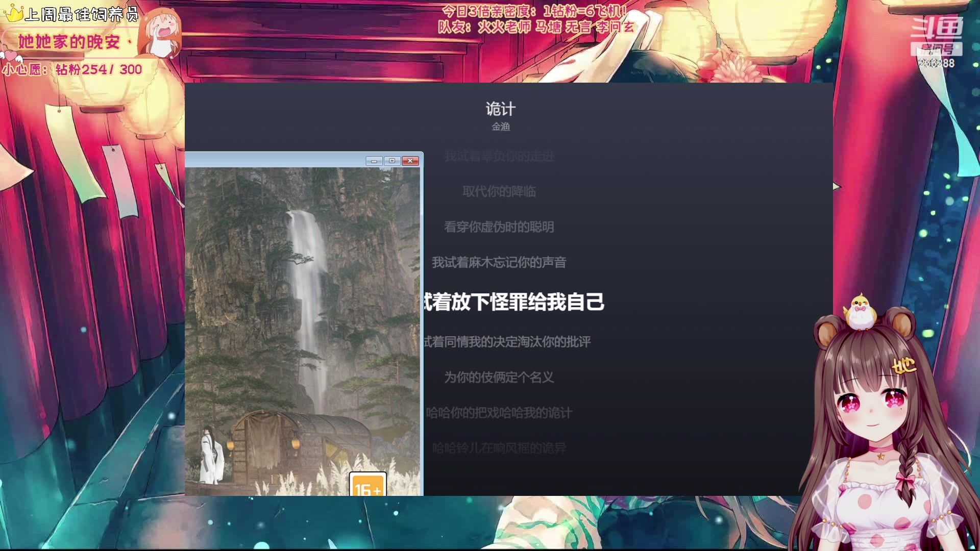The height and width of the screenshot is (551, 980).
Task: Close the game window
Action: coord(410,161)
